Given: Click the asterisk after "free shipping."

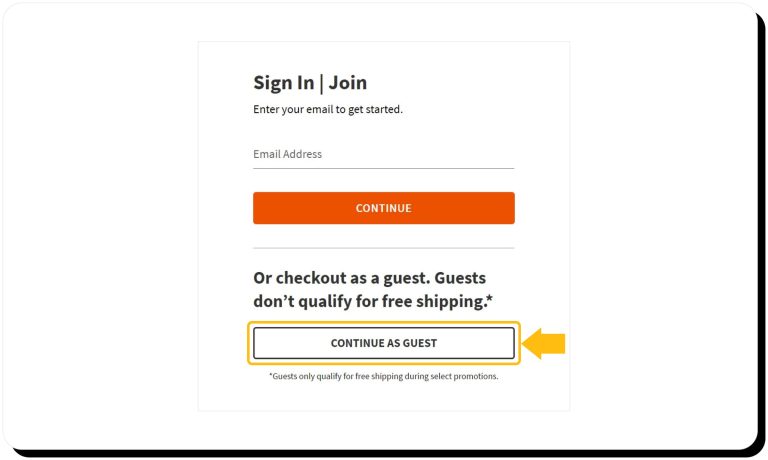Looking at the screenshot, I should [489, 299].
